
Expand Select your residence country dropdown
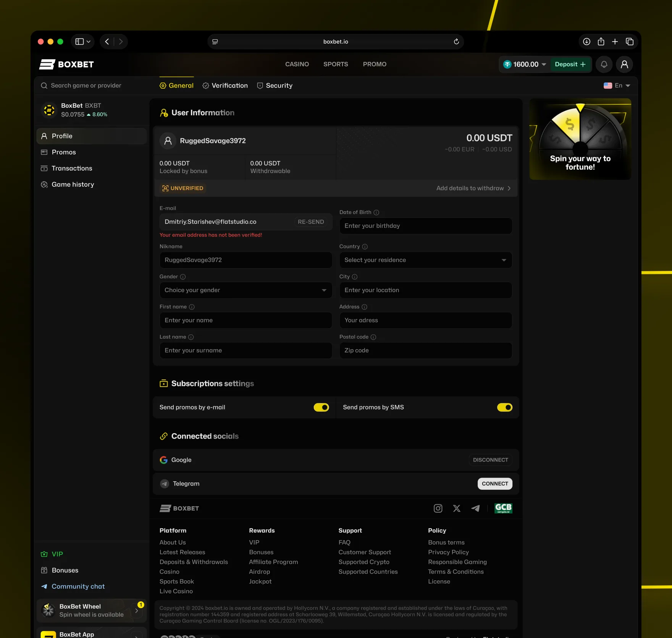coord(425,260)
